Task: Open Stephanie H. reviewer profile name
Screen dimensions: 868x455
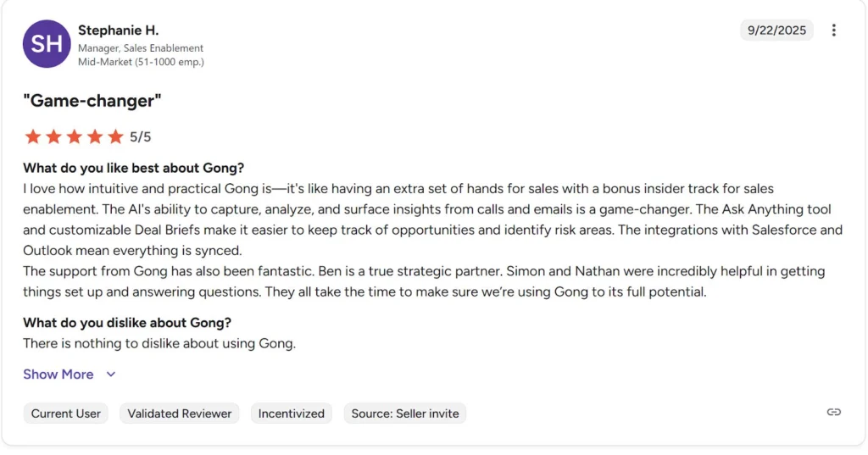Action: 118,31
